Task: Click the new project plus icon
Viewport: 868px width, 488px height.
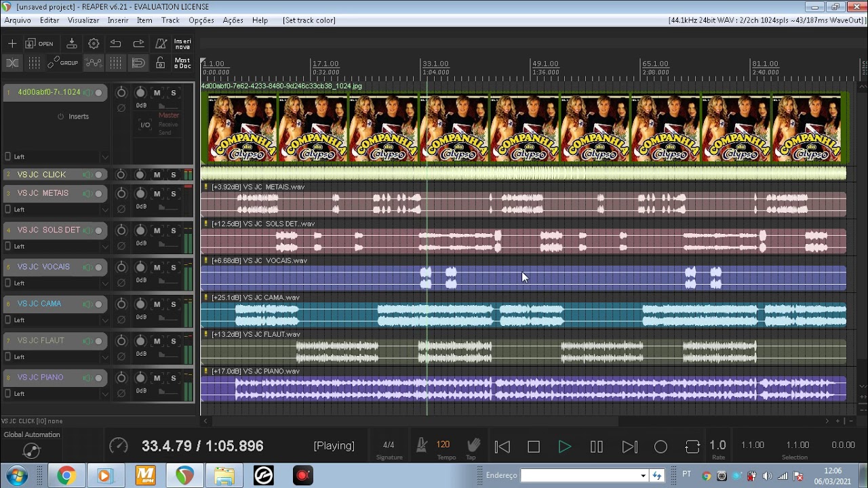Action: point(12,43)
